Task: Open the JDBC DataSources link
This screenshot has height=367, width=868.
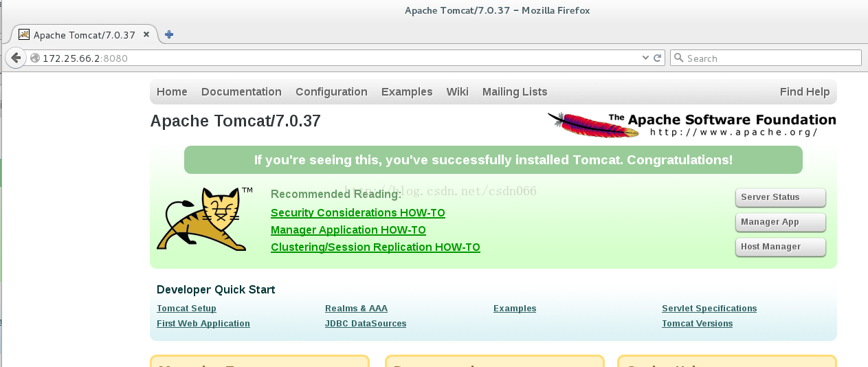Action: tap(366, 324)
